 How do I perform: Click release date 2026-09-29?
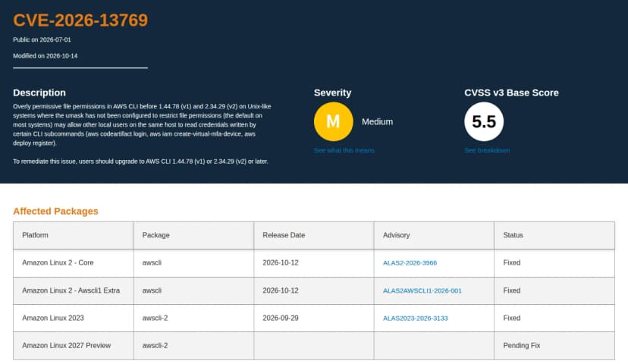(x=281, y=318)
